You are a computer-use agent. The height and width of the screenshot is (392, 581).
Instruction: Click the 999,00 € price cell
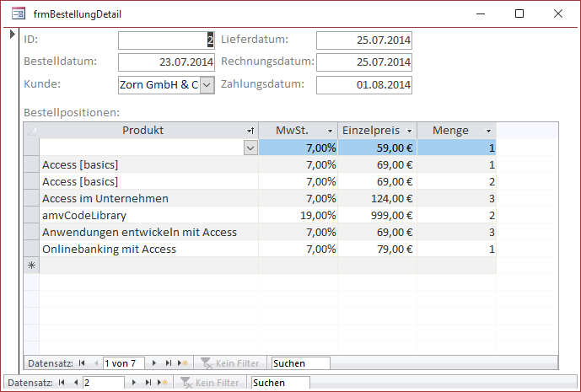[x=378, y=215]
